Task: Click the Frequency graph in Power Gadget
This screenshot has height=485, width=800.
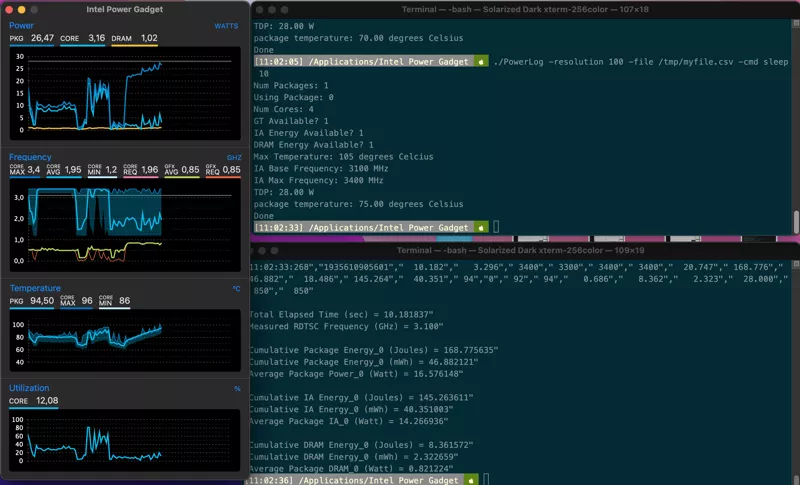Action: pyautogui.click(x=125, y=225)
